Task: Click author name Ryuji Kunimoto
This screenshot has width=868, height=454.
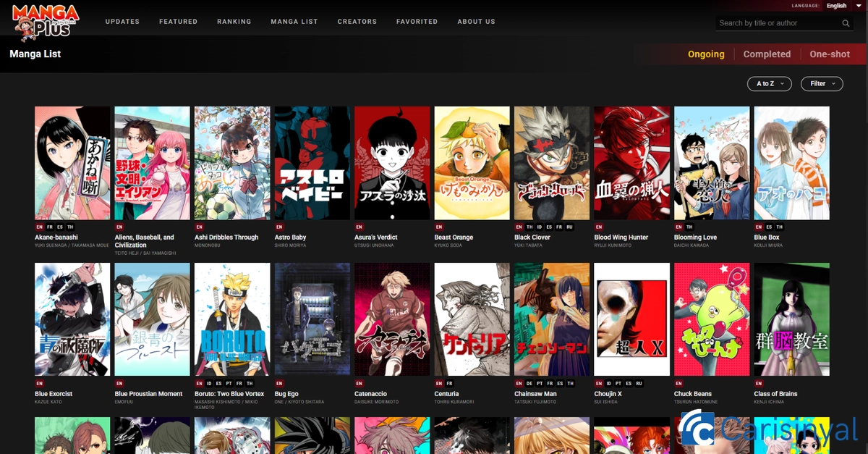Action: (x=613, y=245)
